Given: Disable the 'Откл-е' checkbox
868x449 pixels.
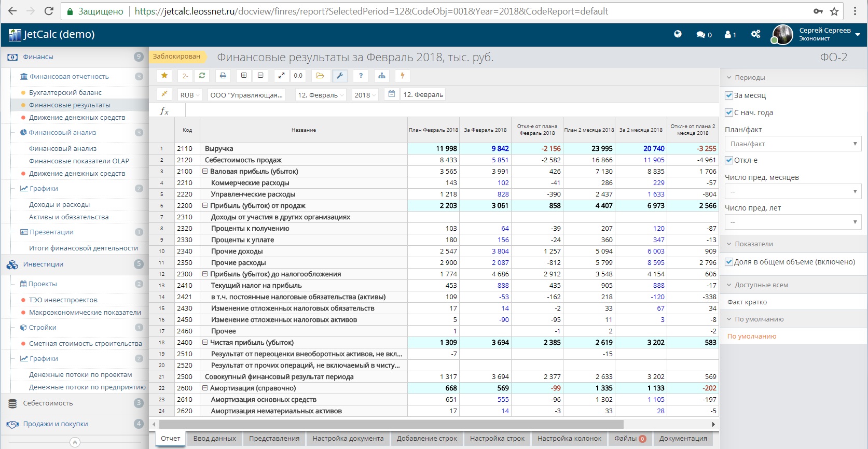Looking at the screenshot, I should 729,160.
